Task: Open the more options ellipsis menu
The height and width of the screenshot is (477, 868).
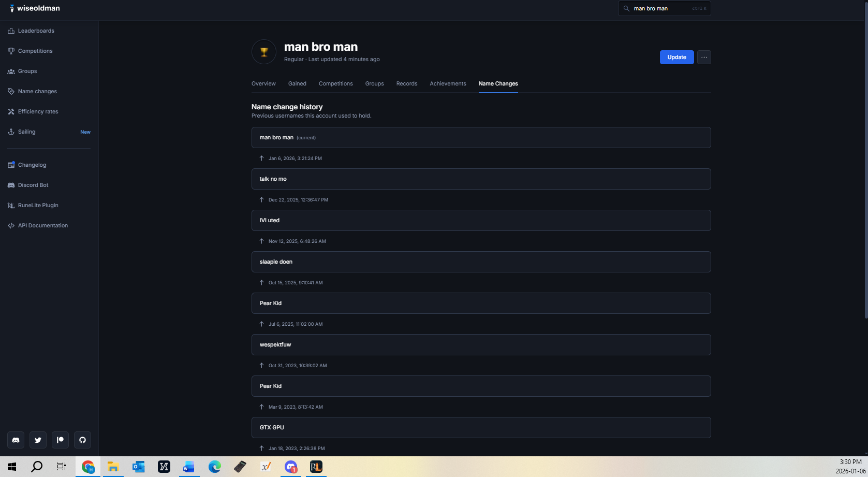Action: (704, 57)
